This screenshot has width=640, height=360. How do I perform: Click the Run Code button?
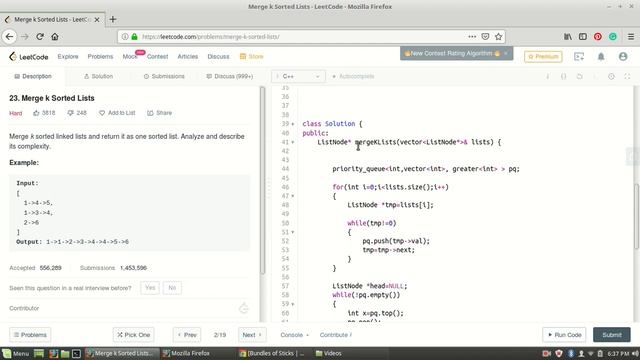(x=564, y=335)
